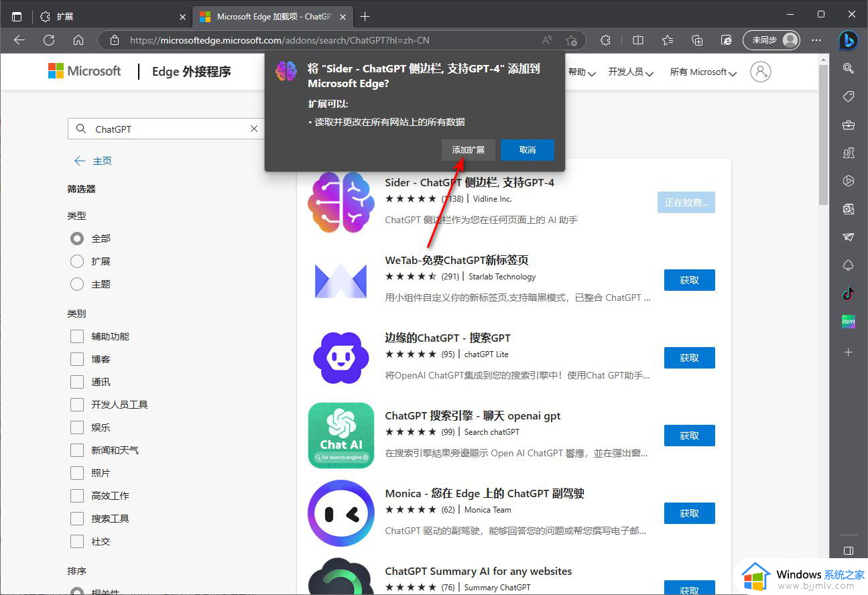Open TikTok in the sidebar
The height and width of the screenshot is (595, 868).
click(x=848, y=293)
